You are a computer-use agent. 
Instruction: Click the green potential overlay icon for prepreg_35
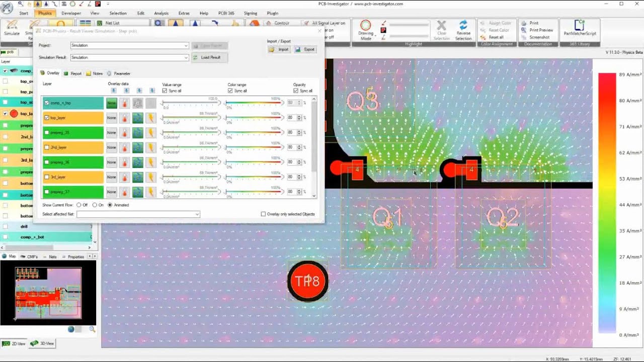pyautogui.click(x=137, y=133)
